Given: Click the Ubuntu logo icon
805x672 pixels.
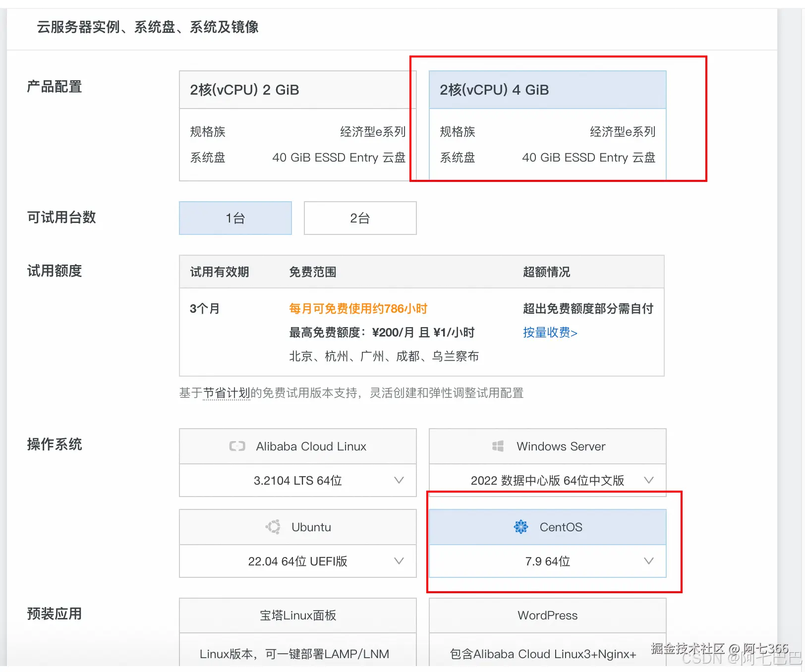Looking at the screenshot, I should (273, 527).
